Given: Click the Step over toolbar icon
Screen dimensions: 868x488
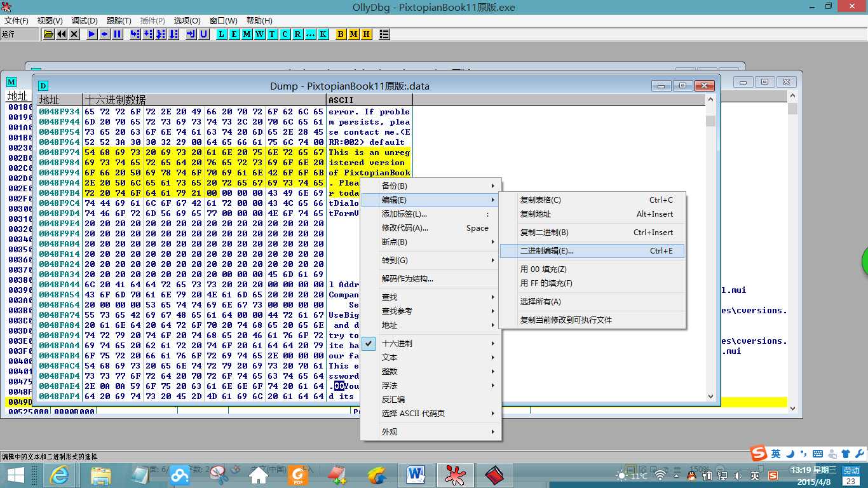Looking at the screenshot, I should 148,34.
